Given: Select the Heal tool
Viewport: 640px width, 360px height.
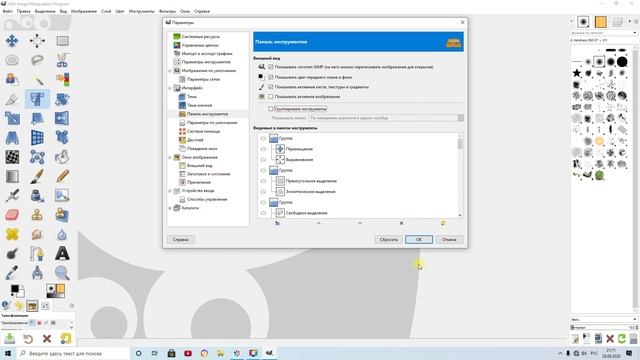Looking at the screenshot, I should pos(12,234).
